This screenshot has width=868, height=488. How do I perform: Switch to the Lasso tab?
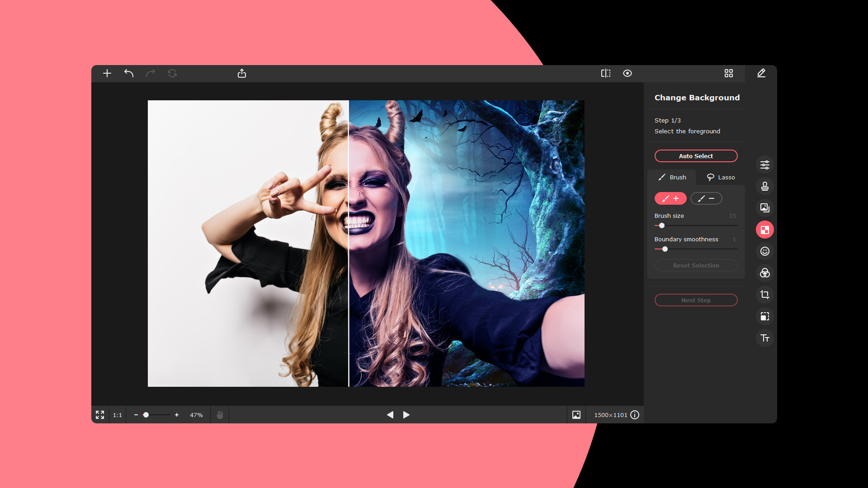[x=720, y=177]
